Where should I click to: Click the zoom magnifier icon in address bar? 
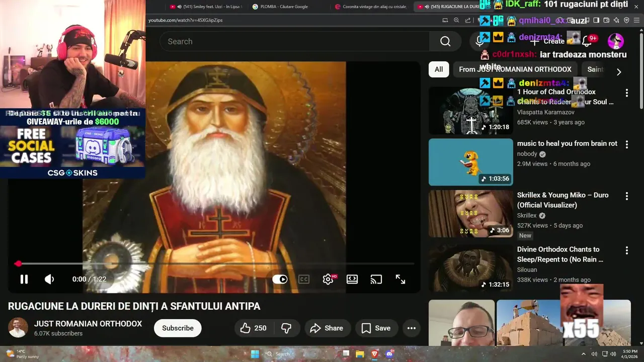click(x=456, y=20)
